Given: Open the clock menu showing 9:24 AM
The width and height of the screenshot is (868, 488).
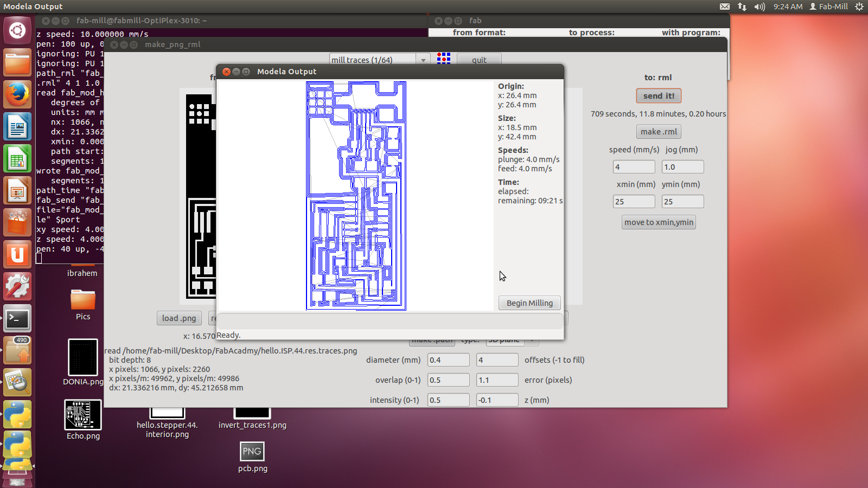Looking at the screenshot, I should (788, 7).
